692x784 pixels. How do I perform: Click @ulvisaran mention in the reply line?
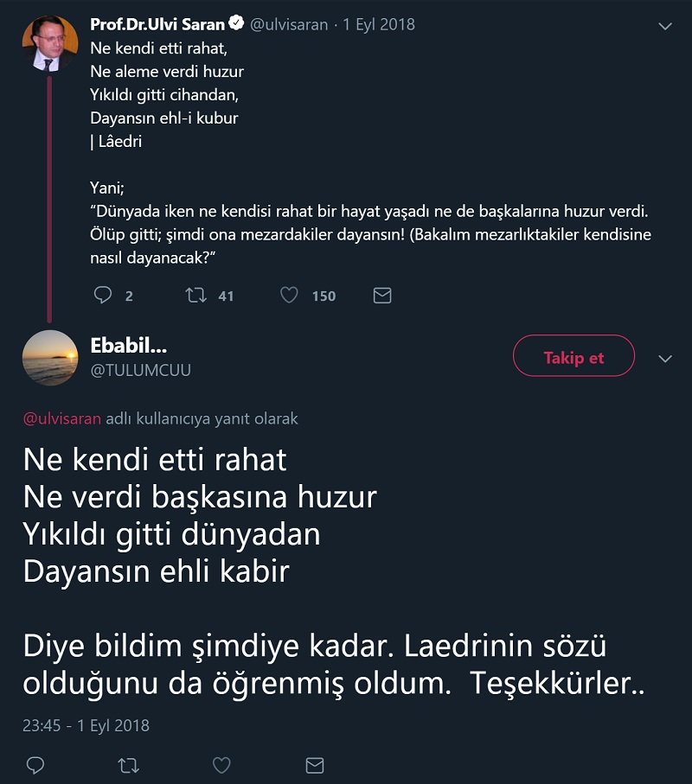coord(62,418)
